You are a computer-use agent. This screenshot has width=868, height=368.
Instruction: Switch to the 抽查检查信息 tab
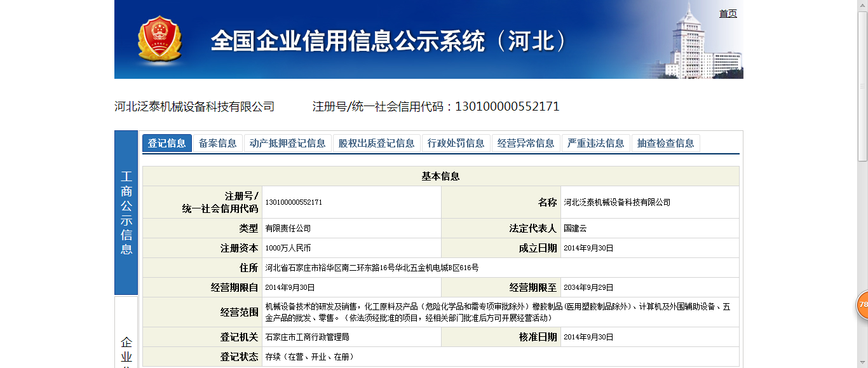pos(665,143)
